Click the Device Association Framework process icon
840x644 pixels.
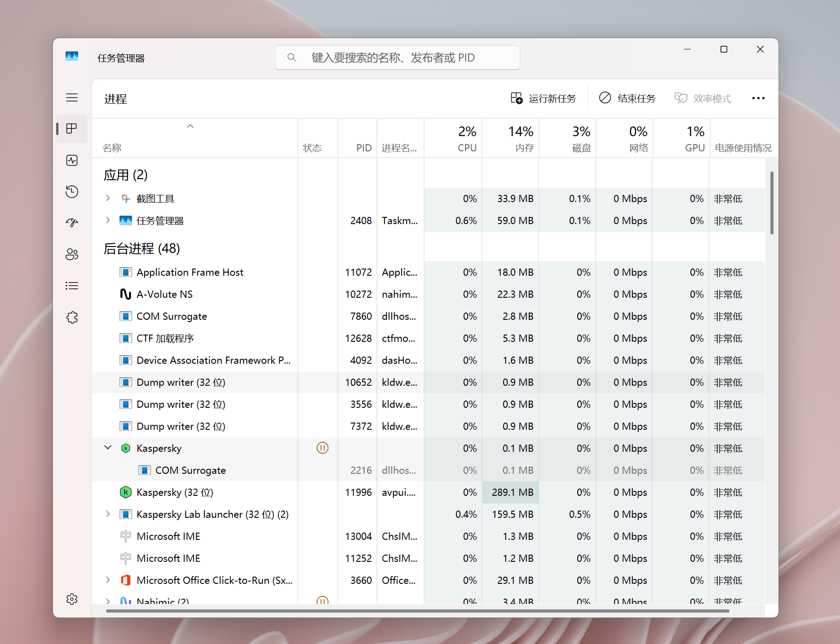pyautogui.click(x=126, y=360)
